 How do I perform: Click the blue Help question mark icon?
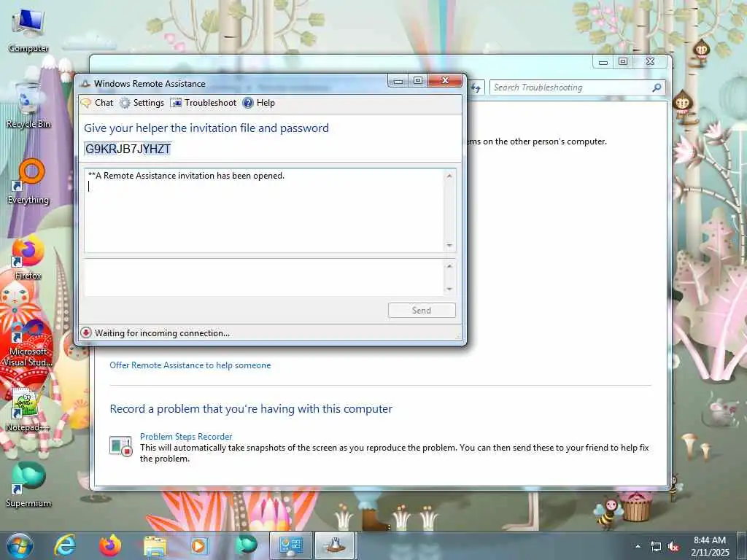click(x=248, y=103)
